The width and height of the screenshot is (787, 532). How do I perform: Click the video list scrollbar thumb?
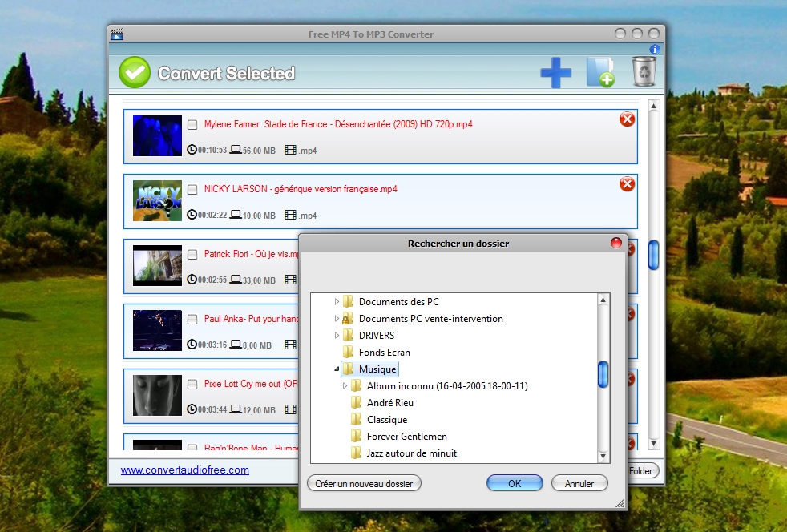point(653,255)
